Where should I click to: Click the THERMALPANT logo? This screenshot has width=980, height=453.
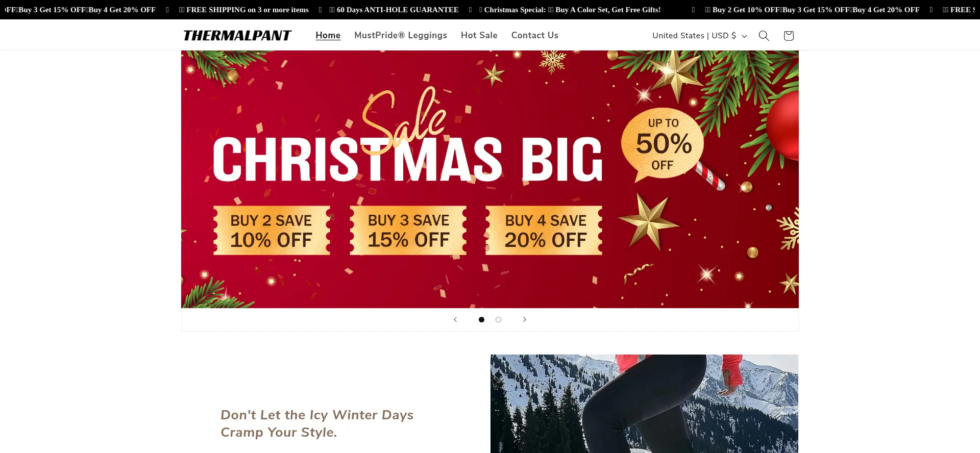[x=237, y=35]
